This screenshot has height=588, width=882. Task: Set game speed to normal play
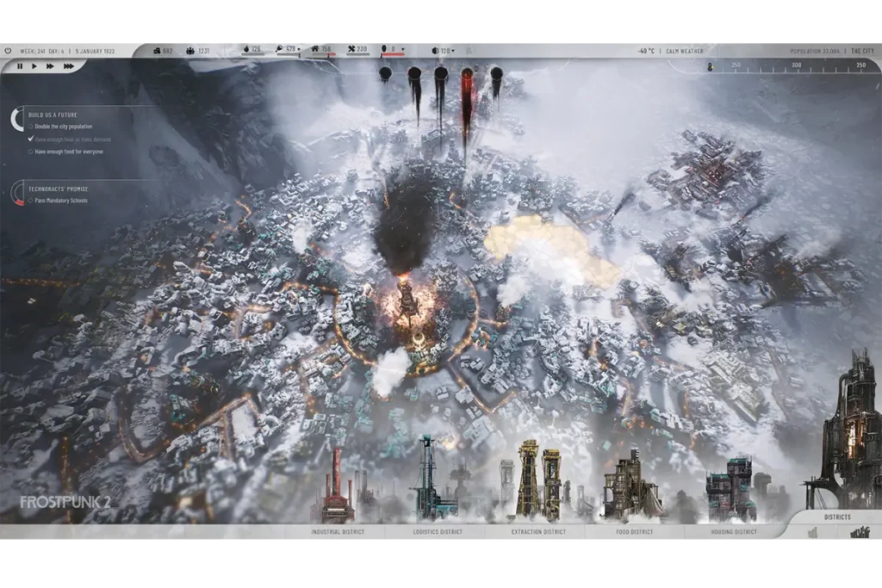pos(34,66)
